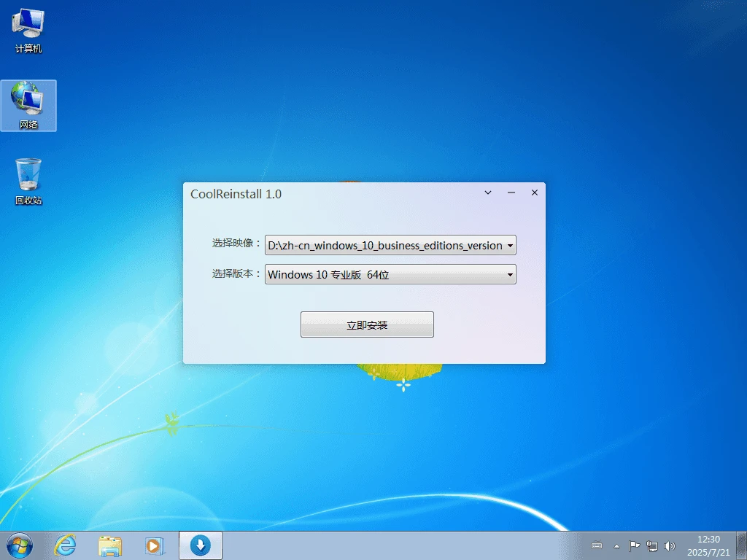The height and width of the screenshot is (560, 747).
Task: Click inside the image path text field
Action: click(x=379, y=245)
